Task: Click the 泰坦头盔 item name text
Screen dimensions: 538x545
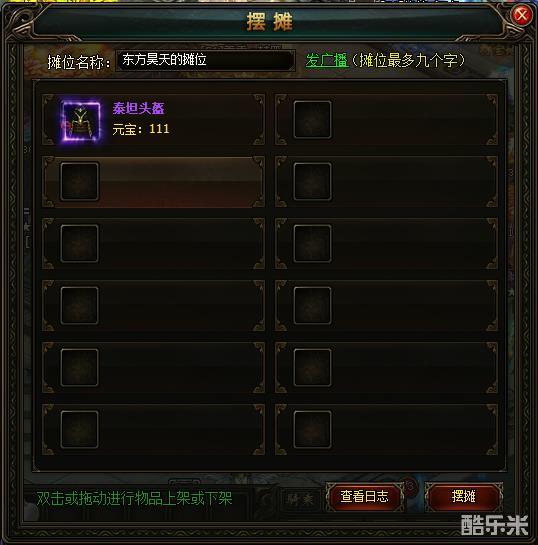Action: coord(138,108)
